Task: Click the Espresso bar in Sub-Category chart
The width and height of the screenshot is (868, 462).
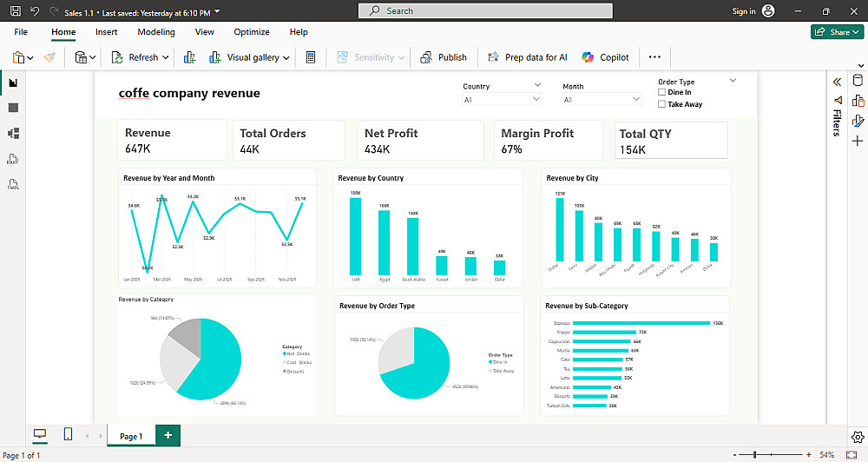Action: coord(641,323)
